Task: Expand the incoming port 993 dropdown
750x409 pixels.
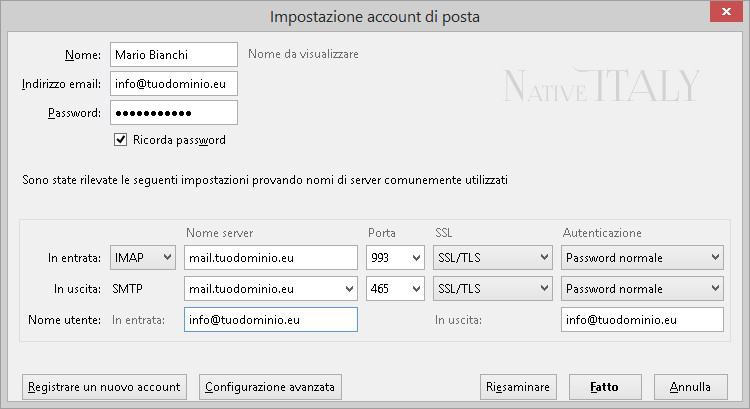Action: coord(395,257)
